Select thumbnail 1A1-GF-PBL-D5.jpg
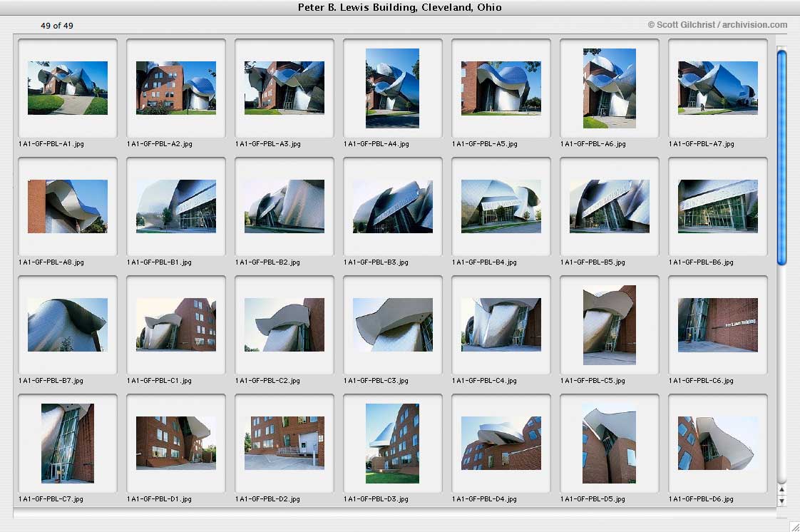The width and height of the screenshot is (800, 532). pyautogui.click(x=609, y=444)
